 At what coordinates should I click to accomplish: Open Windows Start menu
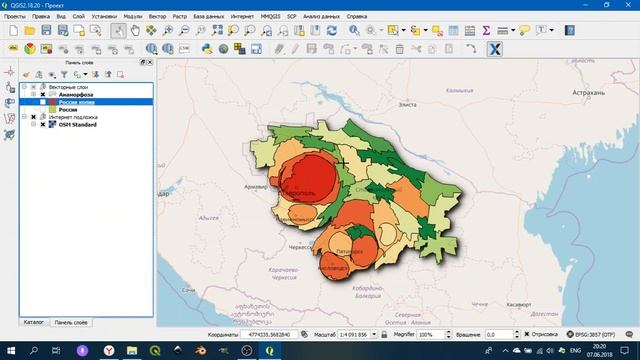[x=11, y=351]
